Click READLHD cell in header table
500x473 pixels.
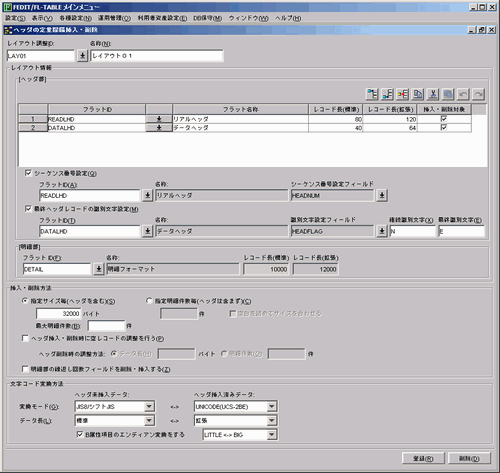click(x=97, y=119)
